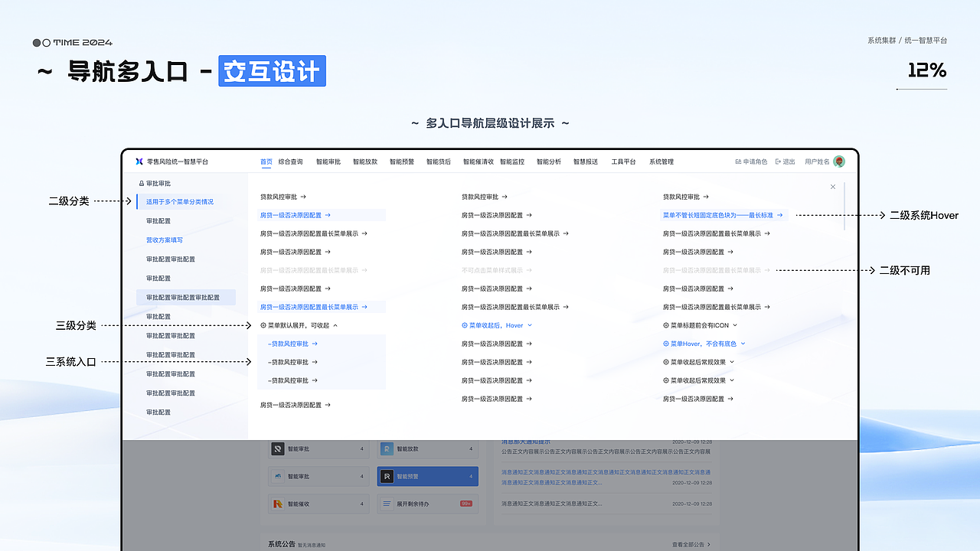Click the list icon on 展开剩余待办

coord(387,504)
